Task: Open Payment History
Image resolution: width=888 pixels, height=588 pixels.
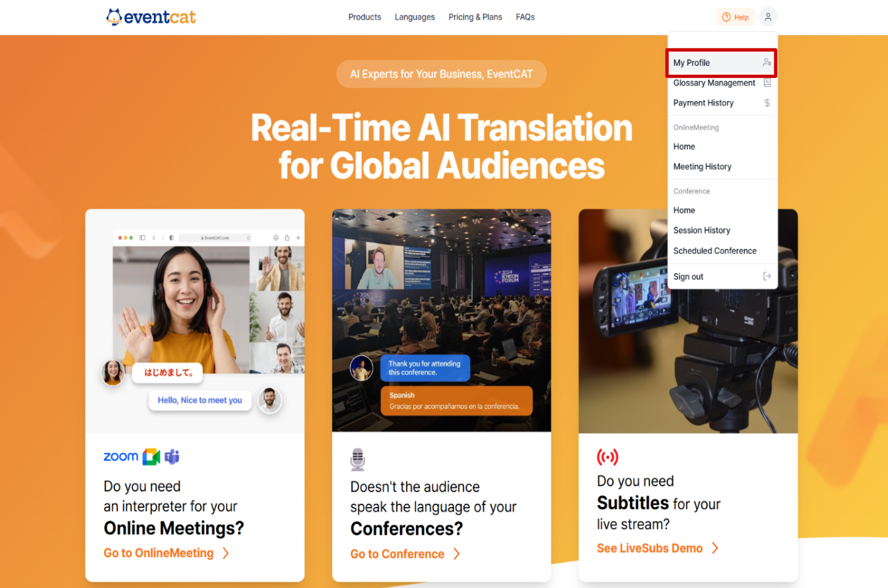Action: coord(722,103)
